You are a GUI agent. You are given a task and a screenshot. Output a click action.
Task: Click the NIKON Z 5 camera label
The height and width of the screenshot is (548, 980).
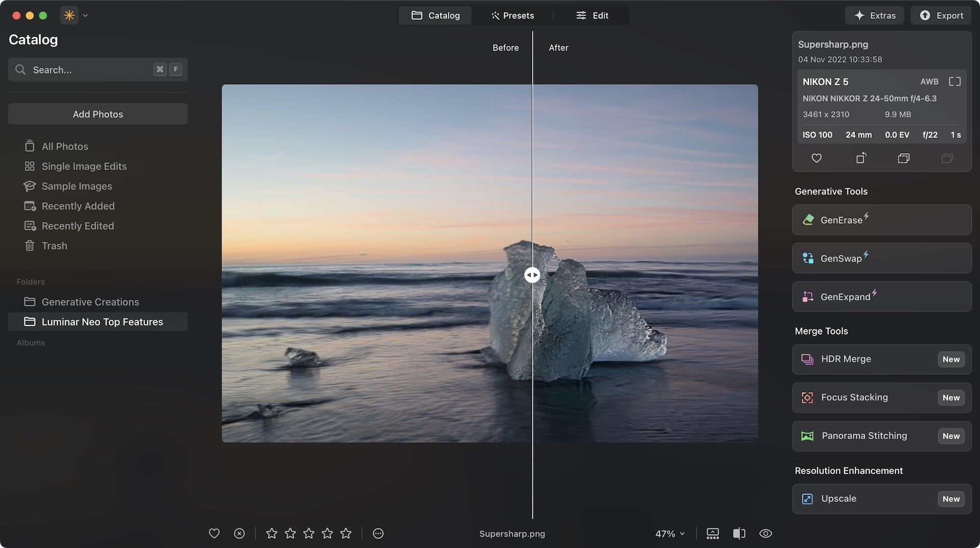pyautogui.click(x=825, y=82)
